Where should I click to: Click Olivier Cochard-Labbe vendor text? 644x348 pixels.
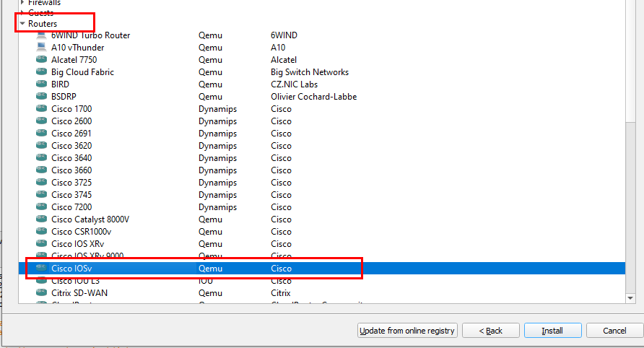314,97
